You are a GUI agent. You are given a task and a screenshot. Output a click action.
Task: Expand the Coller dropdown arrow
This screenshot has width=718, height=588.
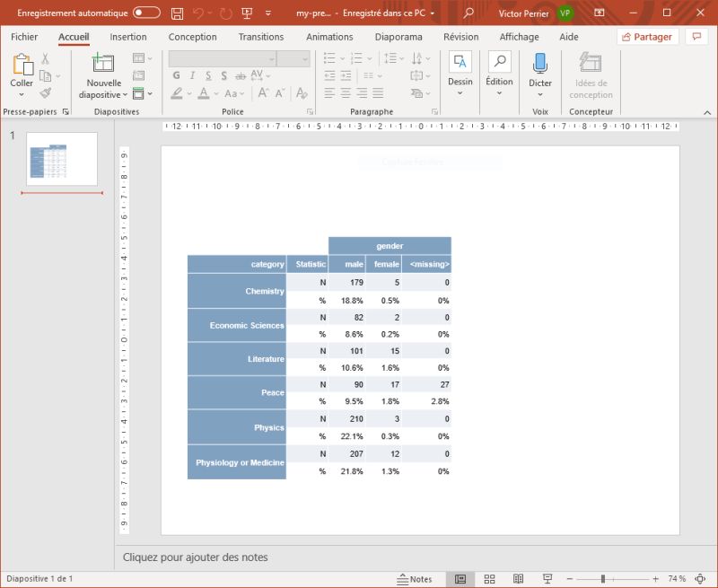[22, 95]
